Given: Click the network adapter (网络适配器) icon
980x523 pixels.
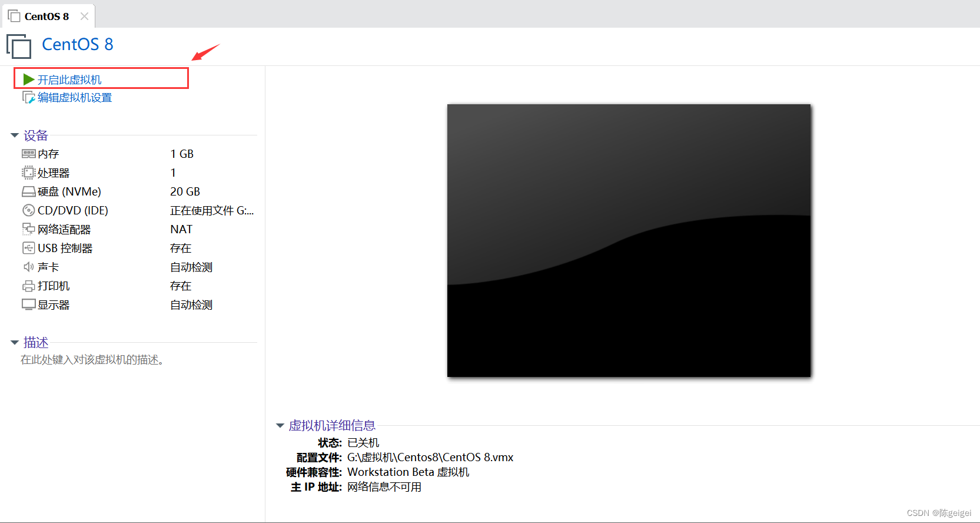Looking at the screenshot, I should point(29,229).
